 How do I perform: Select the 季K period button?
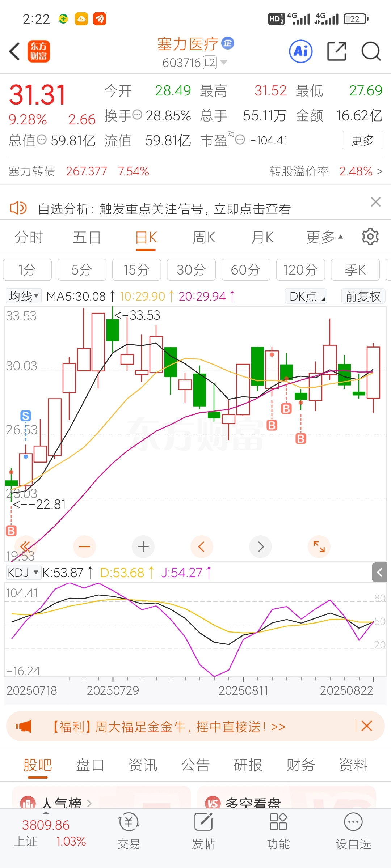click(x=355, y=269)
